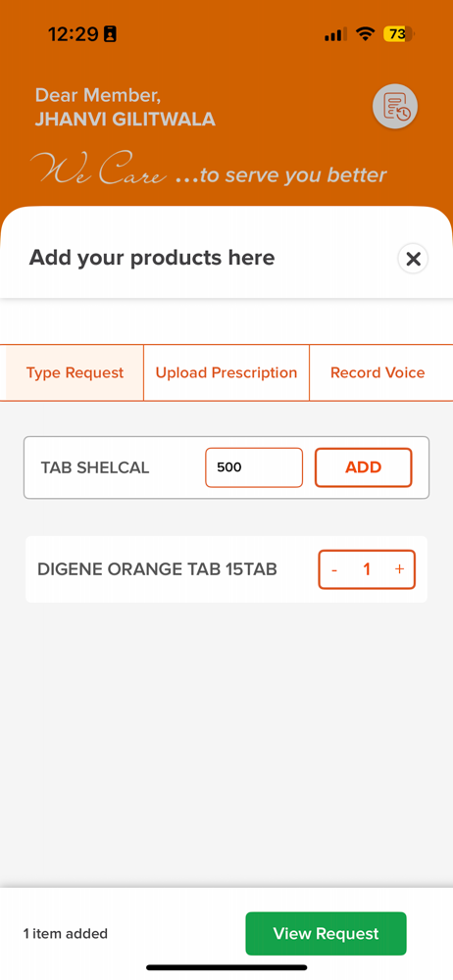Tap the member name JHANVI GILITWALA

[126, 119]
